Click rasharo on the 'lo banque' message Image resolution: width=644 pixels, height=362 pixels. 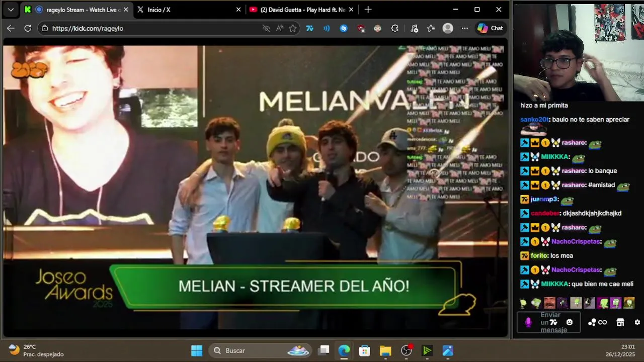(573, 171)
